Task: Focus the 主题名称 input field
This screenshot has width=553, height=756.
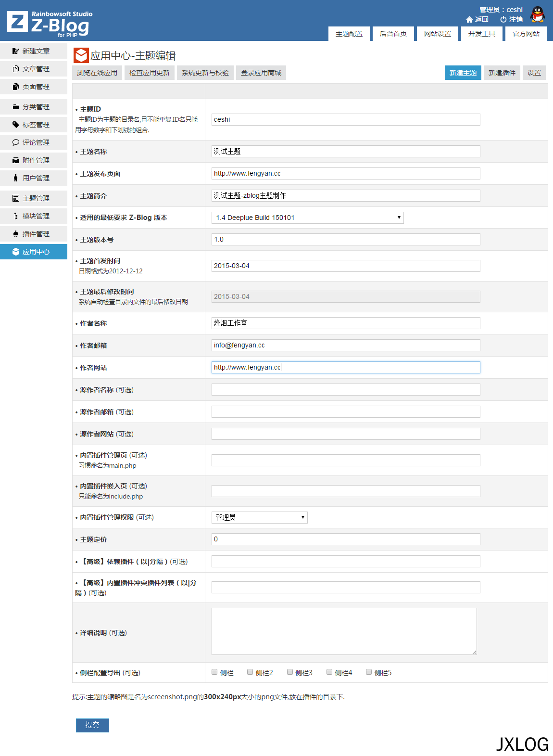Action: pyautogui.click(x=346, y=151)
